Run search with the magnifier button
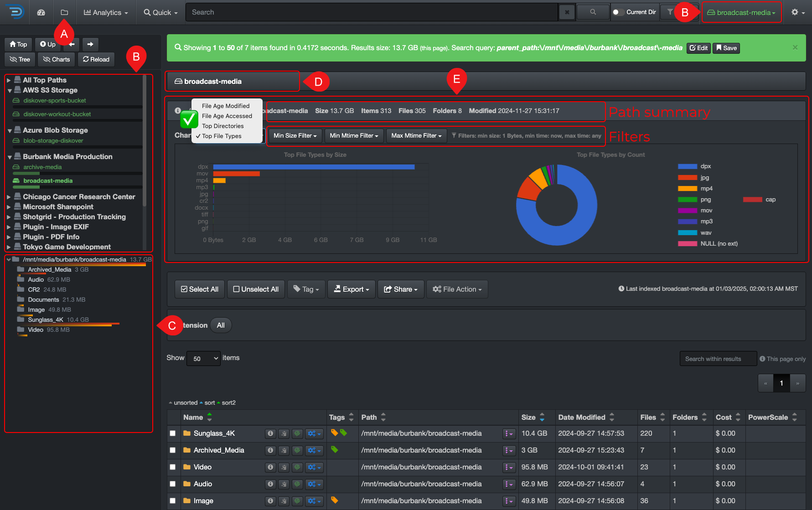Viewport: 812px width, 510px height. [593, 12]
